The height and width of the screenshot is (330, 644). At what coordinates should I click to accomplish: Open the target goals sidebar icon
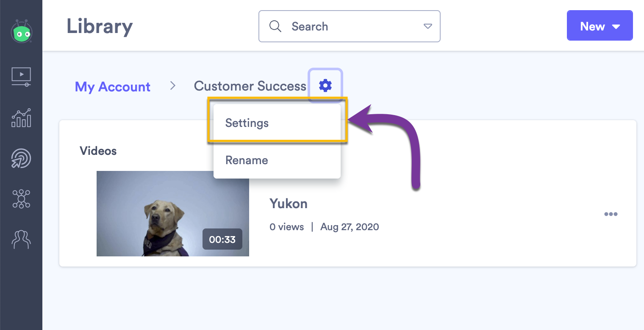(21, 158)
